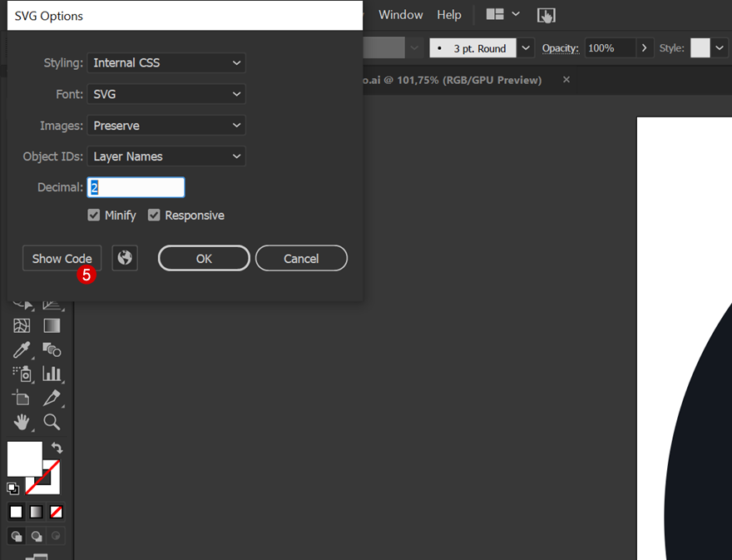
Task: Enable Draw Inside mode
Action: pyautogui.click(x=56, y=536)
